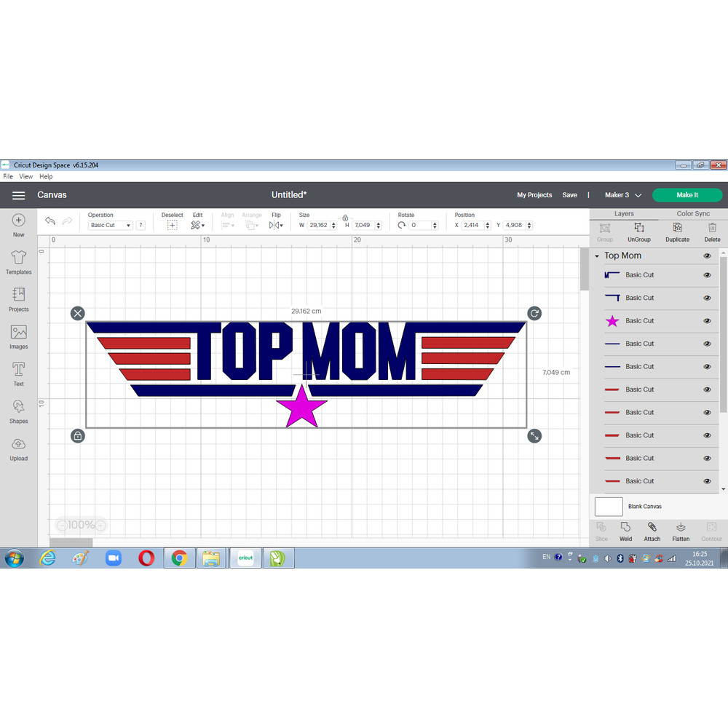The height and width of the screenshot is (728, 728).
Task: Click the UnGroup icon
Action: coord(638,229)
